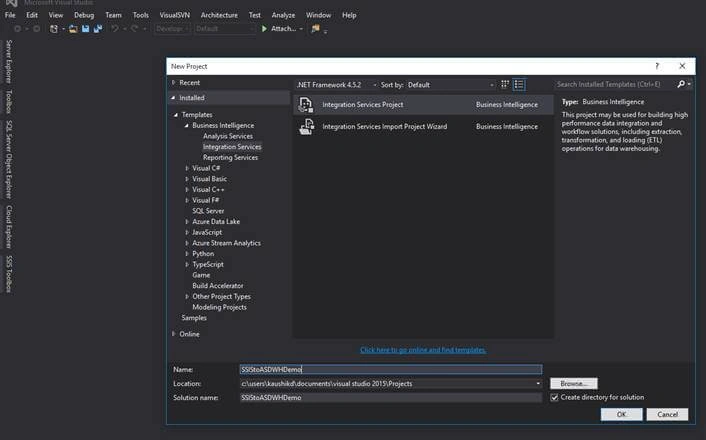706x440 pixels.
Task: Select Integration Services in the tree
Action: pos(232,147)
